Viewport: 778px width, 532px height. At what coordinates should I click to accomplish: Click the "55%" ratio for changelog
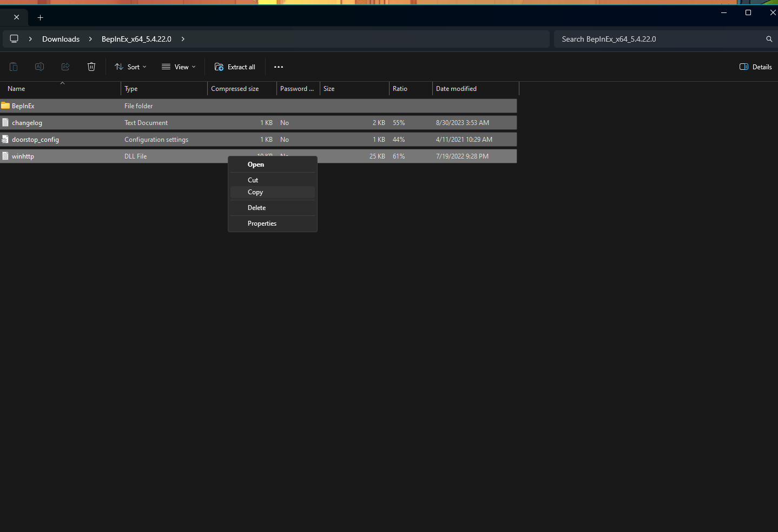click(x=399, y=123)
